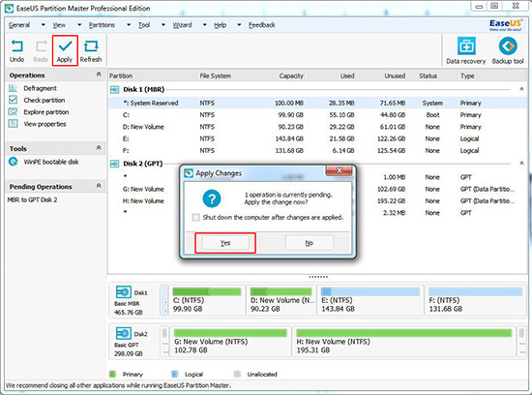532x395 pixels.
Task: Click the WinPE bootable disk link
Action: [51, 162]
